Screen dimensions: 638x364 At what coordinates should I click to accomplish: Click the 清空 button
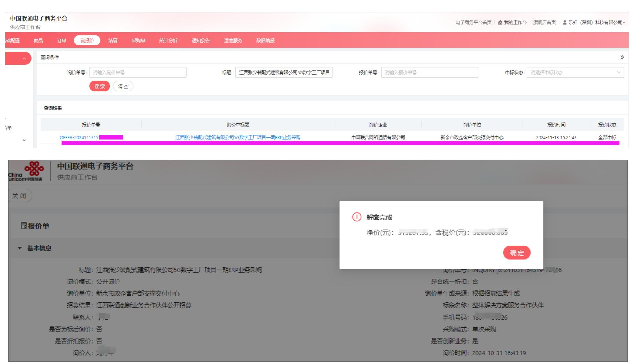coord(123,86)
